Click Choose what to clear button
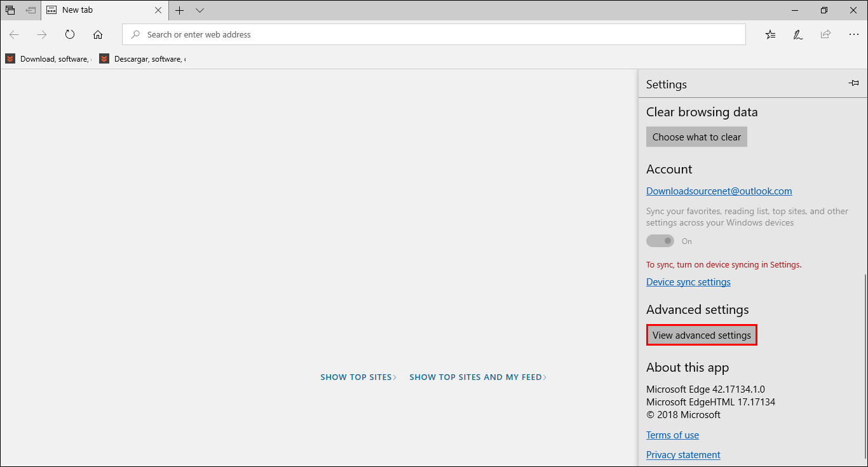This screenshot has width=868, height=467. click(x=696, y=137)
